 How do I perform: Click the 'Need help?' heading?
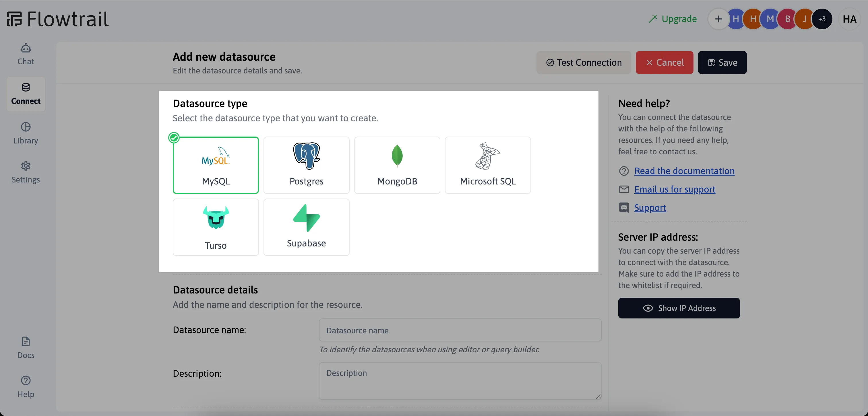[x=644, y=103]
